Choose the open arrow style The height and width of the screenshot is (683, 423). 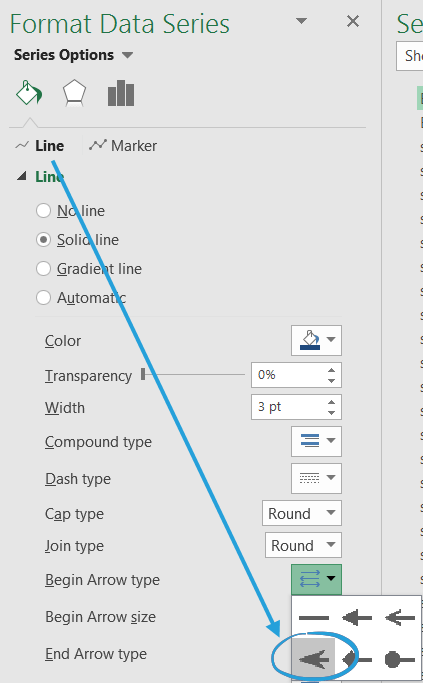tap(400, 618)
